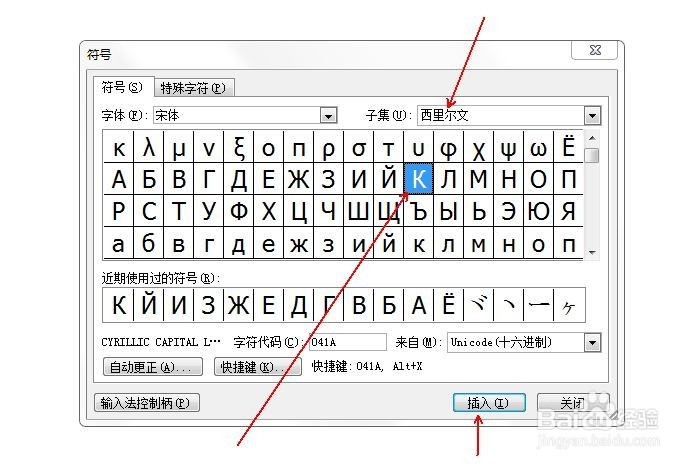This screenshot has width=700, height=466.
Task: Choose И in the recently used symbols row
Action: point(179,305)
